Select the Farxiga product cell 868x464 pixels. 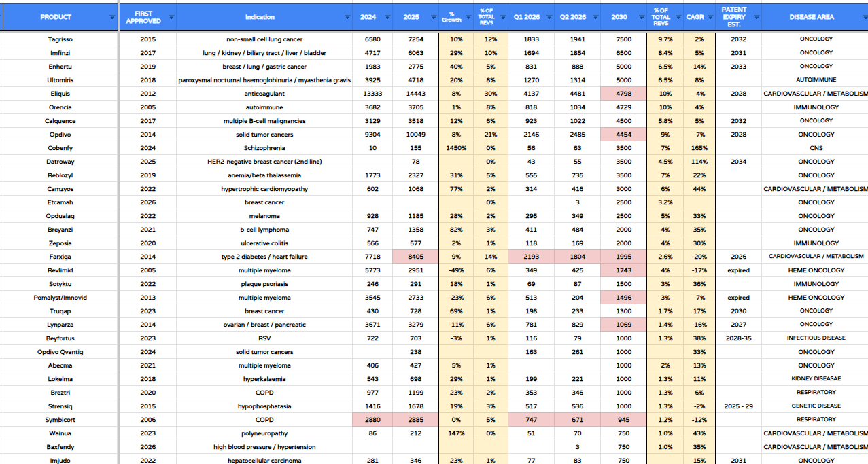coord(60,257)
